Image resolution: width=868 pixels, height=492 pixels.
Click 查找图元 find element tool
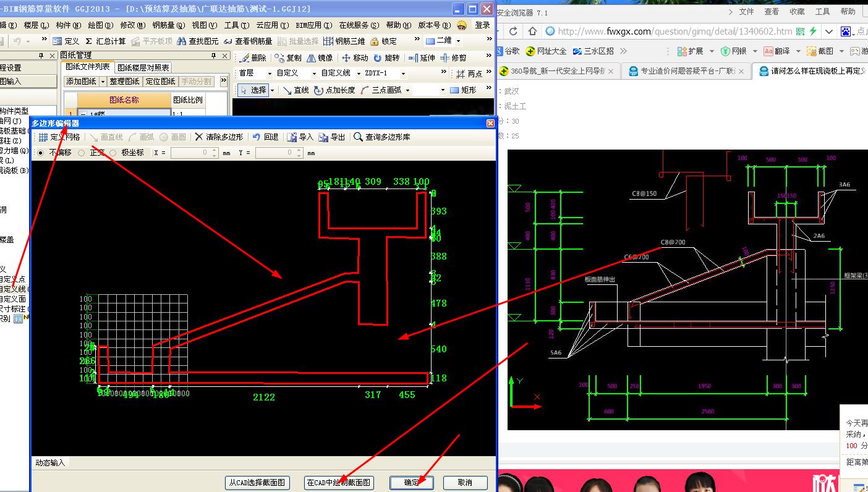point(197,41)
